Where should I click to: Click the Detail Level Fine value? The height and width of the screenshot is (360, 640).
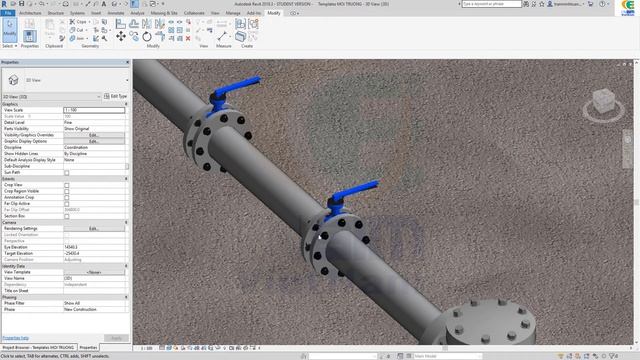[94, 122]
